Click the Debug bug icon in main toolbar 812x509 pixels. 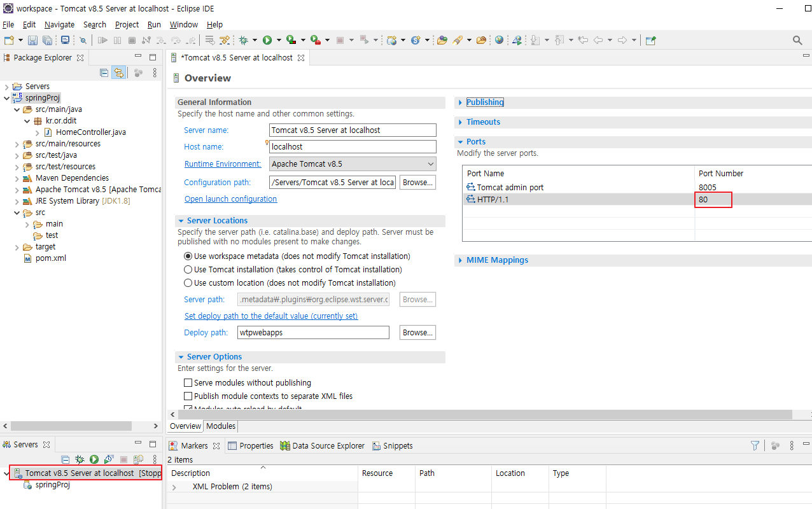(x=243, y=40)
